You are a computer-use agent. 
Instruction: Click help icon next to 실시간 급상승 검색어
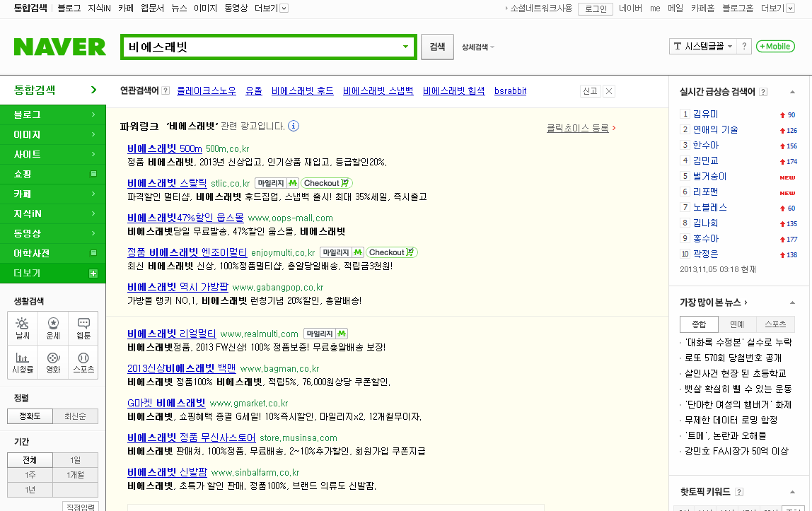click(763, 92)
